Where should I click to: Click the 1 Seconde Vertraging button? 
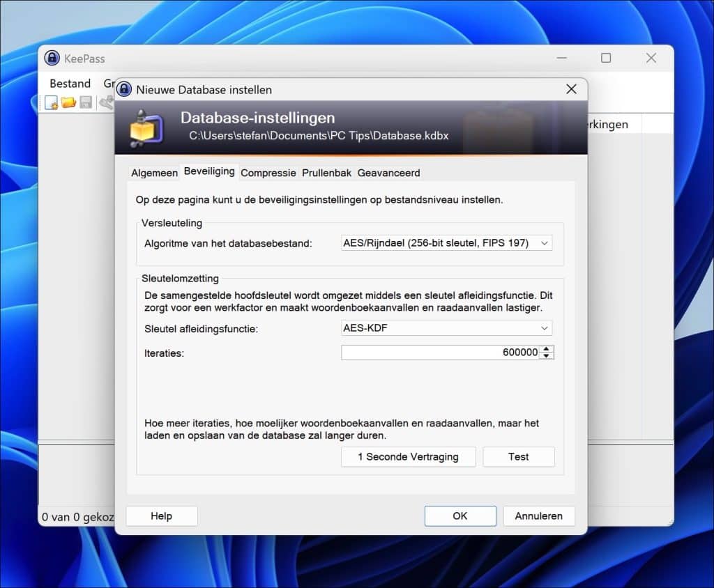[408, 457]
